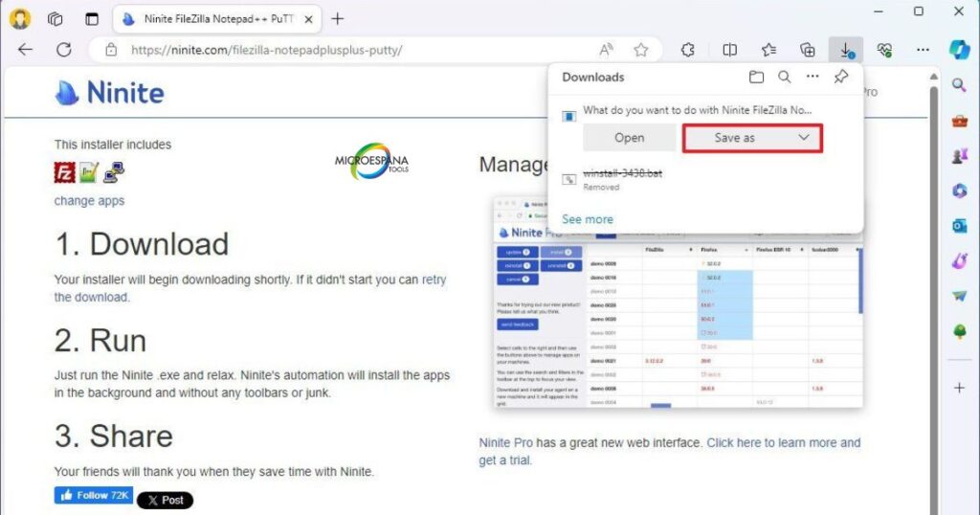Screen dimensions: 980x515
Task: Open the Ninite Pro screenshot thumbnail
Action: tap(679, 302)
